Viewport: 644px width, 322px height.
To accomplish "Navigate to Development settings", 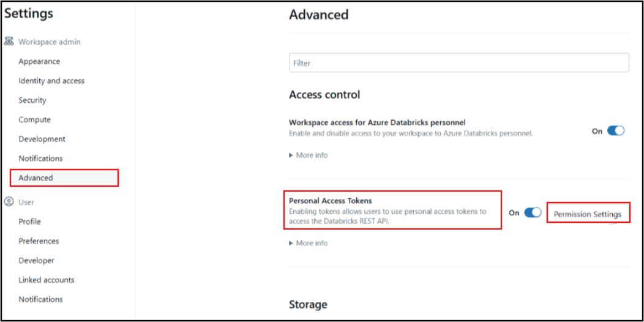I will (42, 139).
